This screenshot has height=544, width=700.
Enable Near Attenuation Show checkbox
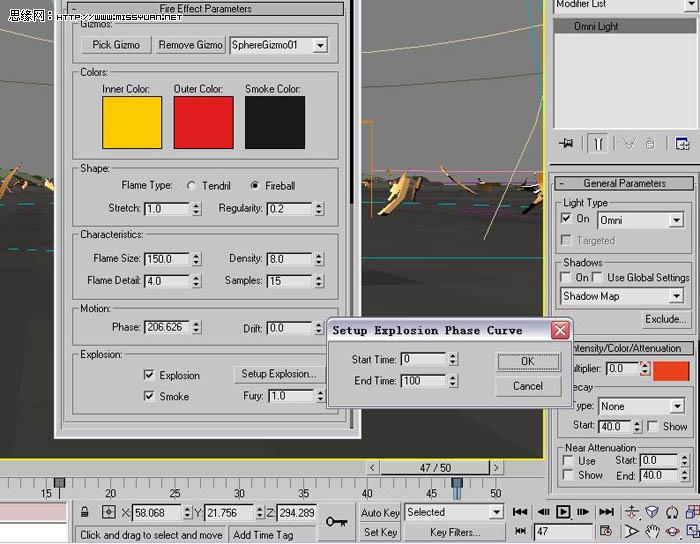tap(568, 475)
